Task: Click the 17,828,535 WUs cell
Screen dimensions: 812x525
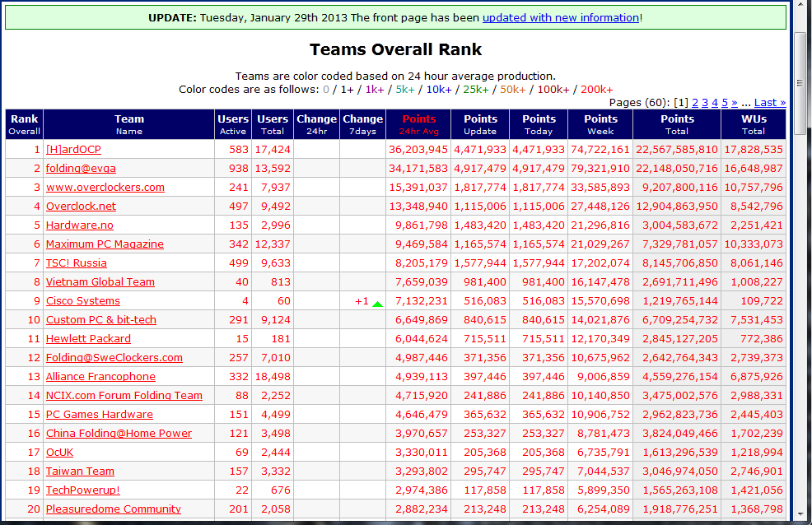Action: pos(754,150)
